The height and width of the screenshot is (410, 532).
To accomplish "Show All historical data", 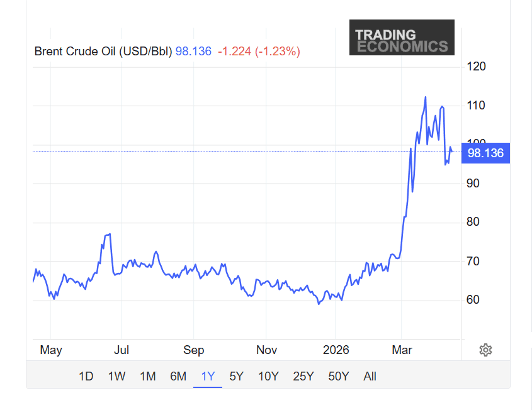I will (x=370, y=375).
